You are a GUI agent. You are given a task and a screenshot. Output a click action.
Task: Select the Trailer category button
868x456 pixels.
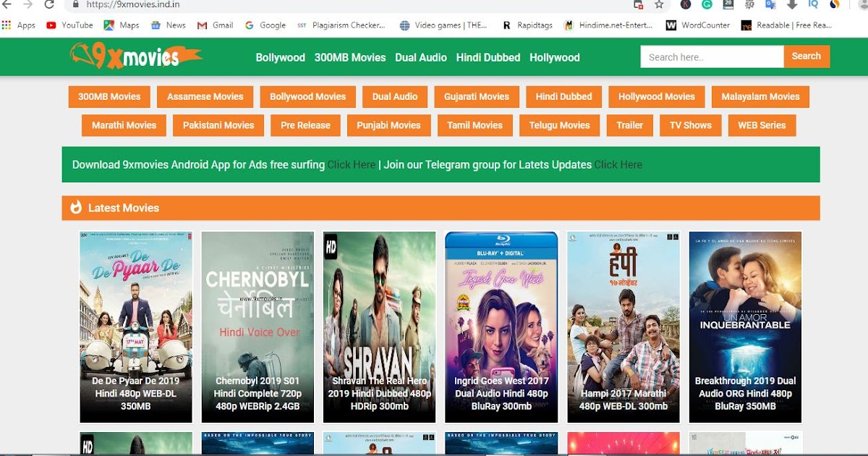click(630, 125)
